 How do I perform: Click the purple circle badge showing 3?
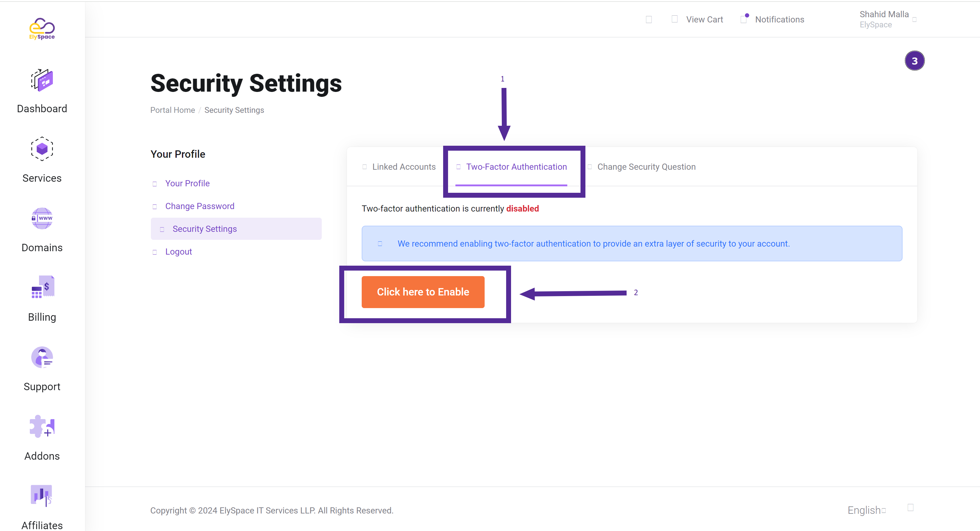click(914, 61)
